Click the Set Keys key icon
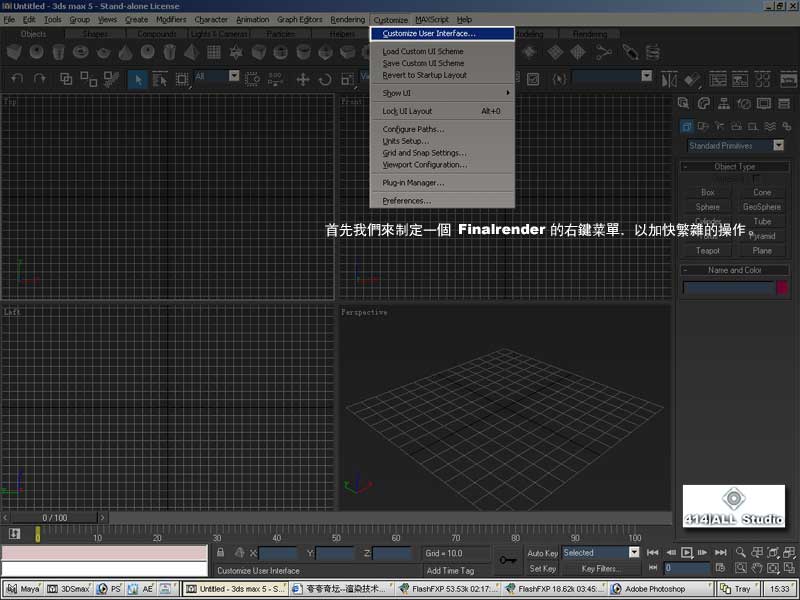This screenshot has height=600, width=800. point(508,560)
